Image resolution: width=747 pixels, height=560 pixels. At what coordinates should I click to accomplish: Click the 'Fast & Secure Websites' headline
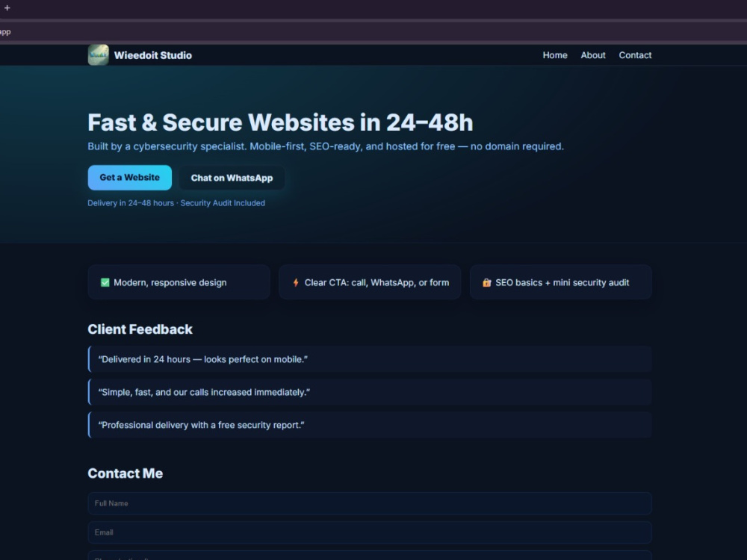click(x=280, y=122)
